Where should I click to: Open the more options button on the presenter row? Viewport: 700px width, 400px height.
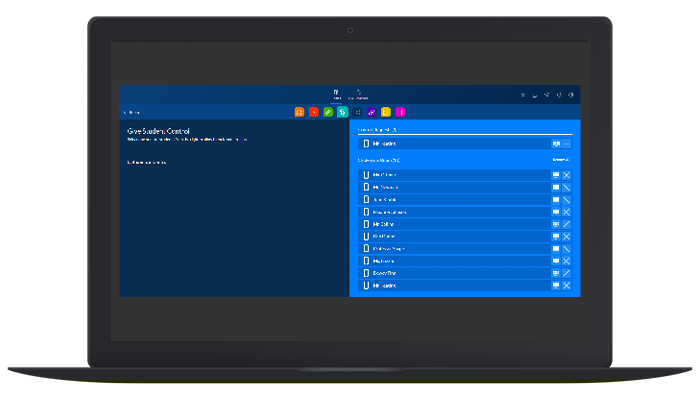567,144
